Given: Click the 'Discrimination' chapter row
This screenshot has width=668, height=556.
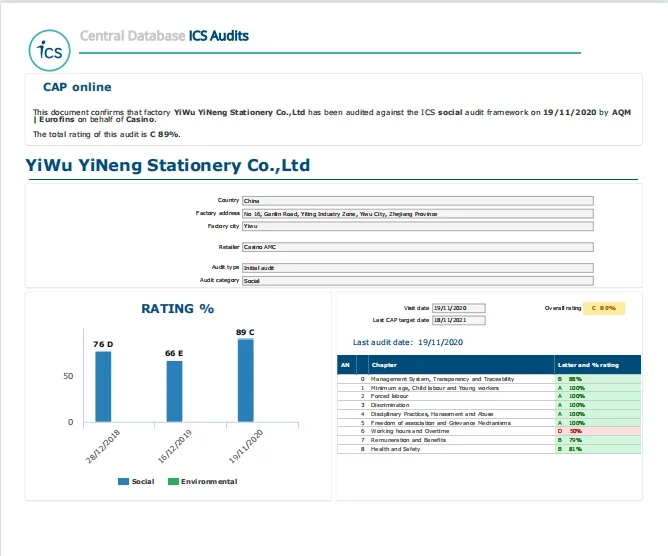Looking at the screenshot, I should coord(489,405).
